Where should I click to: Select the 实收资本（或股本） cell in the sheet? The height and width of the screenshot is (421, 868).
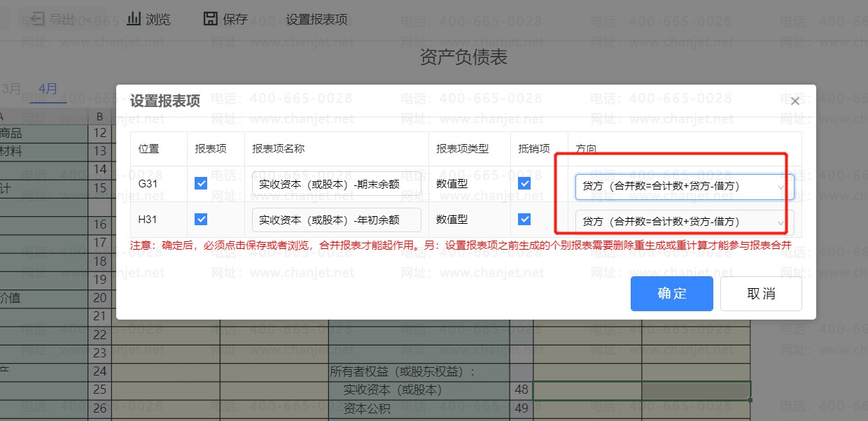392,390
